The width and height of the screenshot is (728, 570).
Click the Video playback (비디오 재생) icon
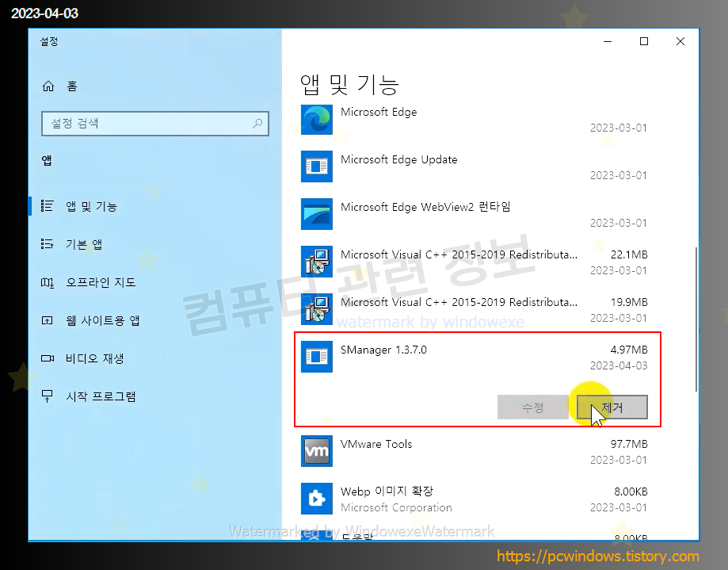coord(48,358)
